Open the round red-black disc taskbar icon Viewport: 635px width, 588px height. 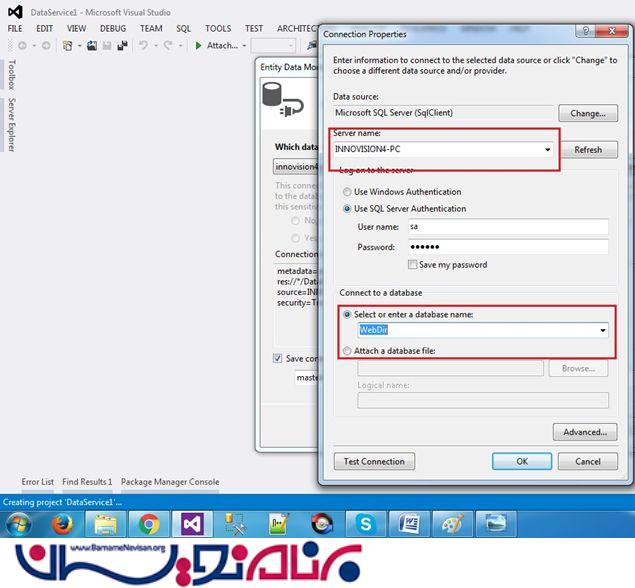(322, 524)
